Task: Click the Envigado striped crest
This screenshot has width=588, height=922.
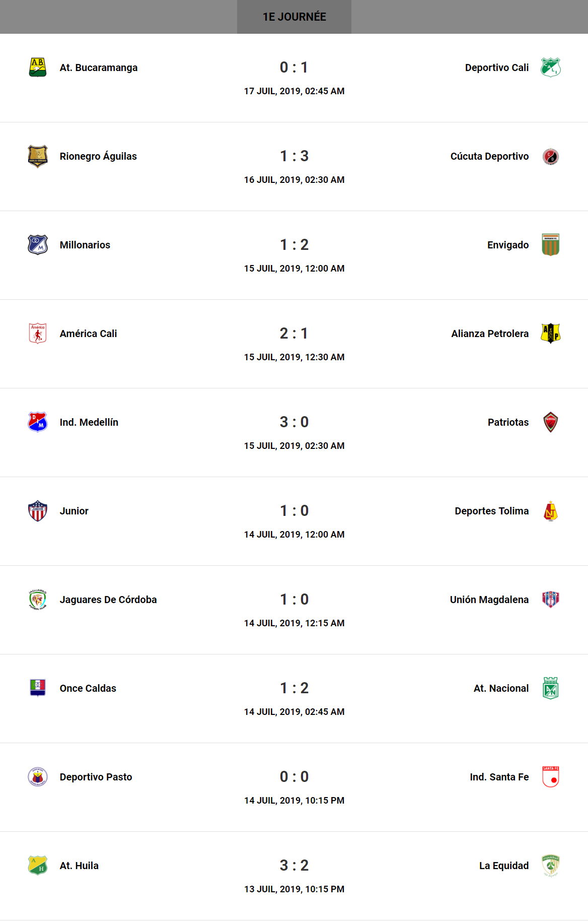Action: click(x=550, y=245)
